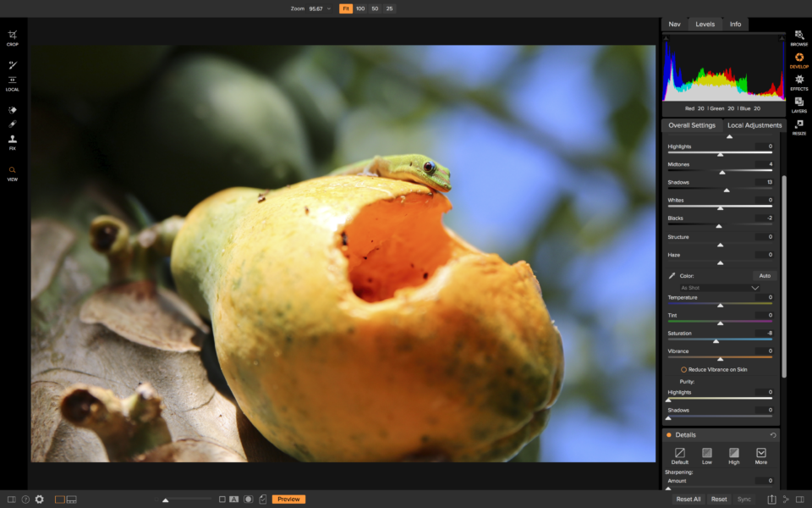
Task: Enable Reduce Vibrance on Skin
Action: (x=683, y=370)
